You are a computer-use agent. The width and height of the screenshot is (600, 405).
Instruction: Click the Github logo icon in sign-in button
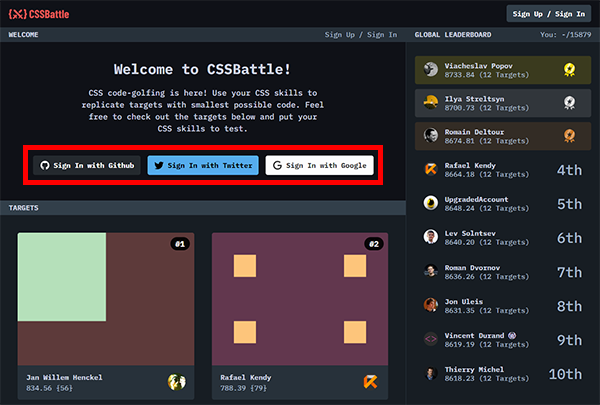pyautogui.click(x=45, y=165)
